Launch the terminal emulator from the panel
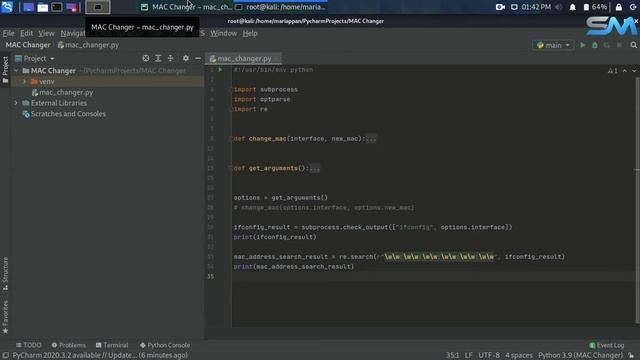The image size is (640, 360). [x=57, y=7]
